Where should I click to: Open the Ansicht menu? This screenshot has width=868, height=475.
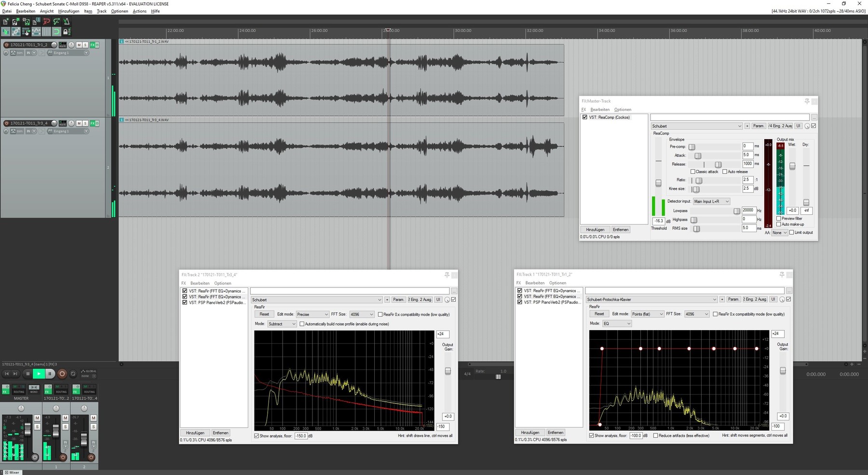(47, 11)
